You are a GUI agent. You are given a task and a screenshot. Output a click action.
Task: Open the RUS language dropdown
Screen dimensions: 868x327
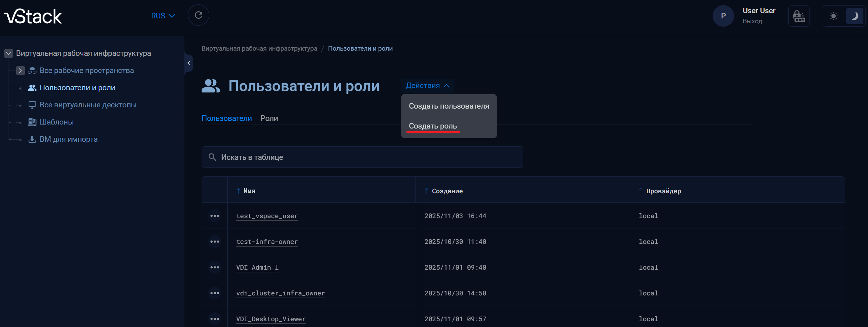click(163, 16)
